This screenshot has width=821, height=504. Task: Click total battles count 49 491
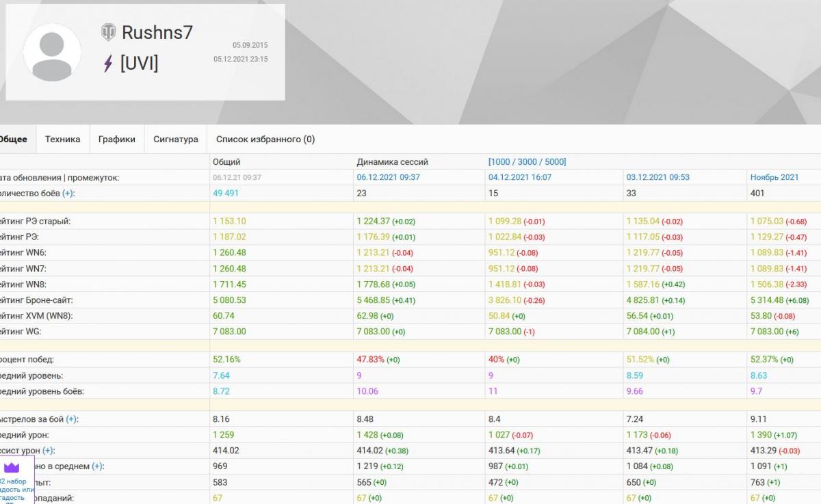(226, 193)
